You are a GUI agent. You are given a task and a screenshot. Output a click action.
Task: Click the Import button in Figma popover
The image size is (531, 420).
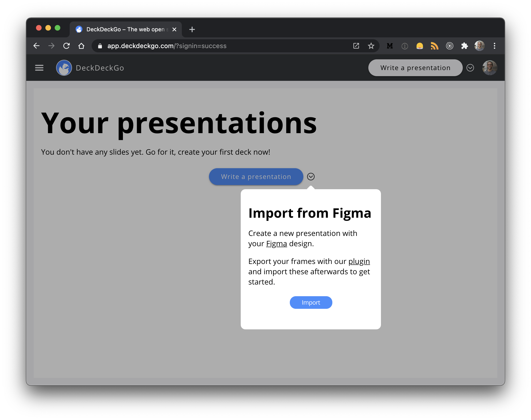[x=311, y=303]
